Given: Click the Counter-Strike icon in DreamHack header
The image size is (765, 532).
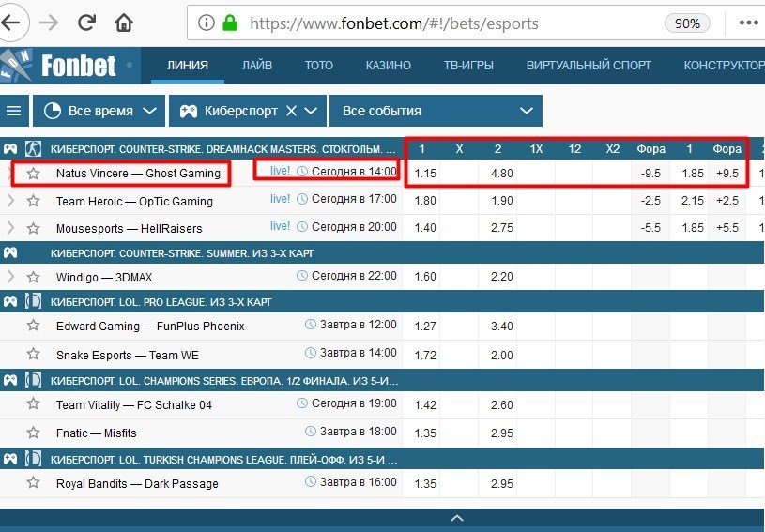Looking at the screenshot, I should 33,149.
